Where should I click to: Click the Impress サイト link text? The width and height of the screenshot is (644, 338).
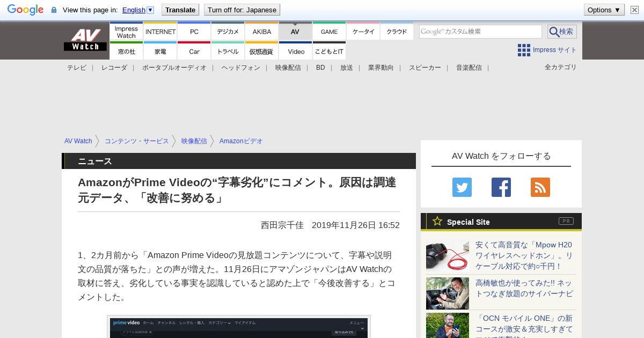[x=555, y=50]
